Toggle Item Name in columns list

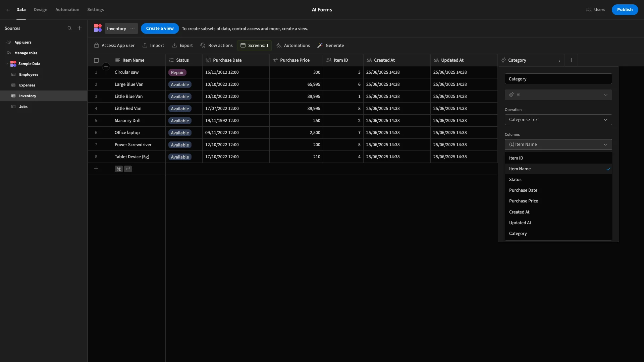[x=558, y=169]
